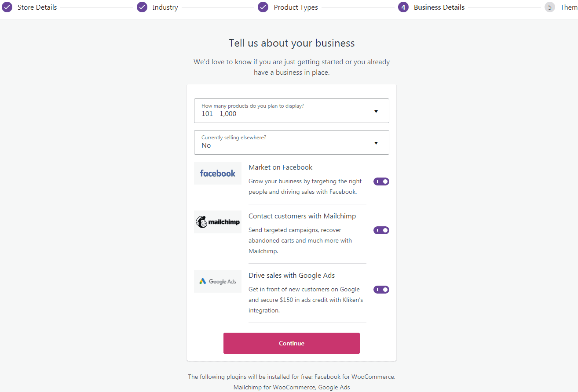Go to the Store Details step
This screenshot has height=392, width=578.
pyautogui.click(x=37, y=7)
